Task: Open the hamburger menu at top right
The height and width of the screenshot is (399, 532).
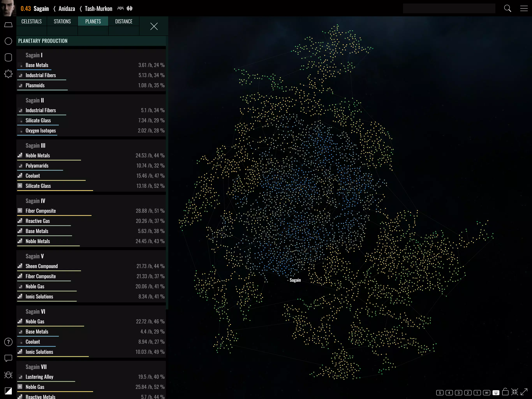Action: tap(524, 8)
